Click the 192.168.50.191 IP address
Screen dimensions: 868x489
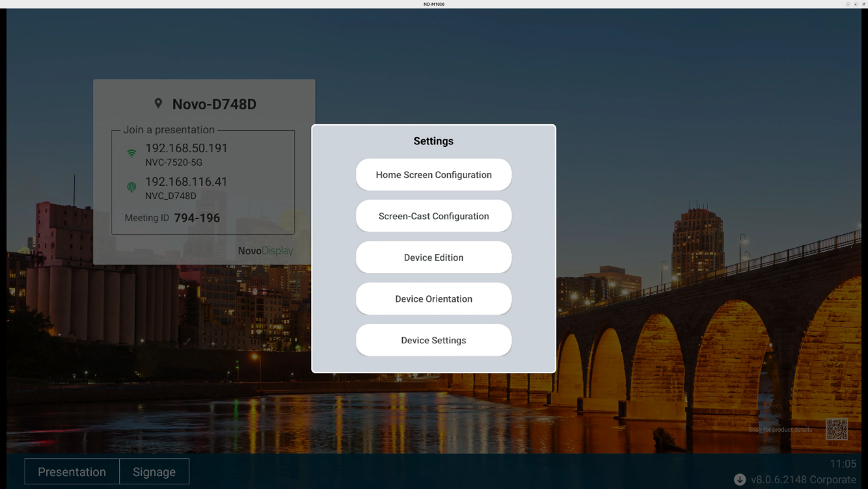[186, 148]
